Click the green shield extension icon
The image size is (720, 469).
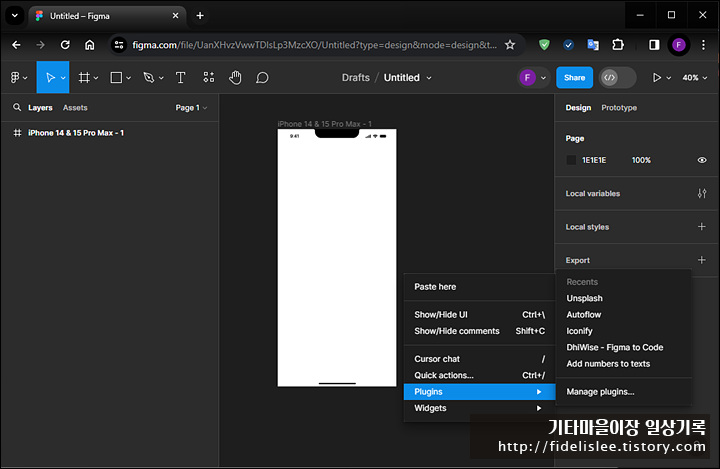point(544,45)
